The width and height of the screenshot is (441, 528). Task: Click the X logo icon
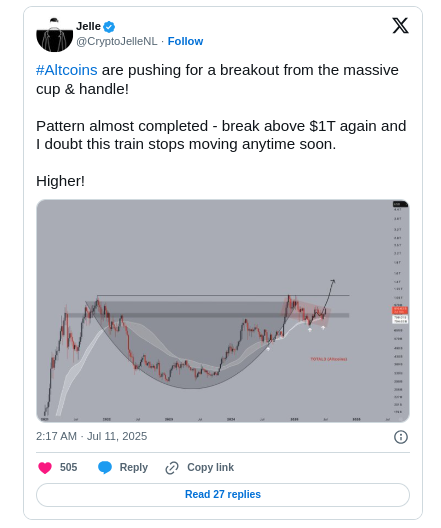400,26
